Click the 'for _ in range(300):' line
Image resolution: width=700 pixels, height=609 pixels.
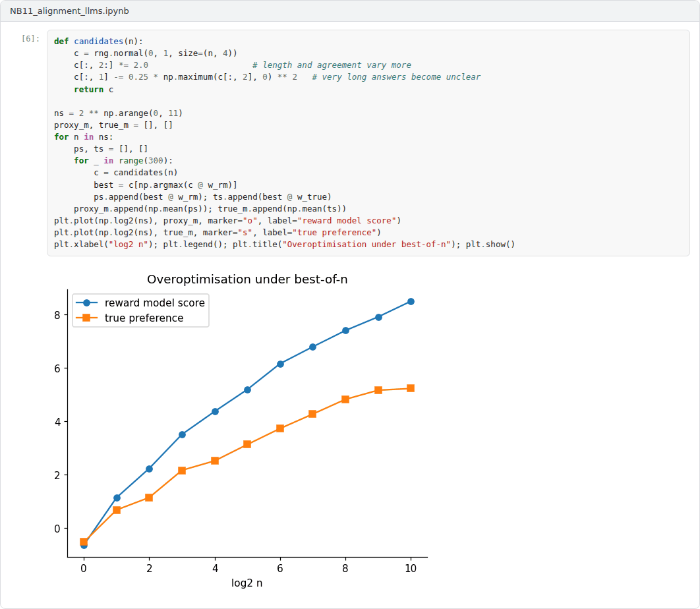[x=123, y=160]
